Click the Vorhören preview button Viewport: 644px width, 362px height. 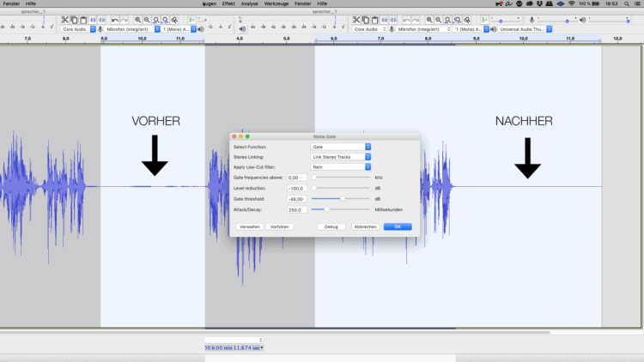(279, 226)
